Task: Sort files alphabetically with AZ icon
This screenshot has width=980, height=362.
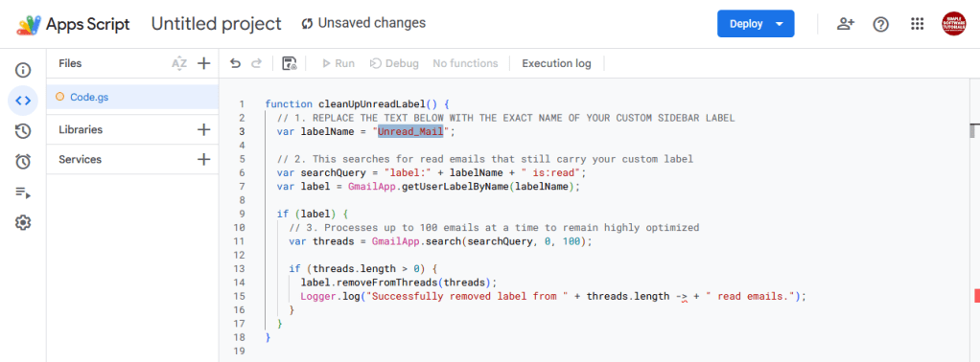Action: coord(179,63)
